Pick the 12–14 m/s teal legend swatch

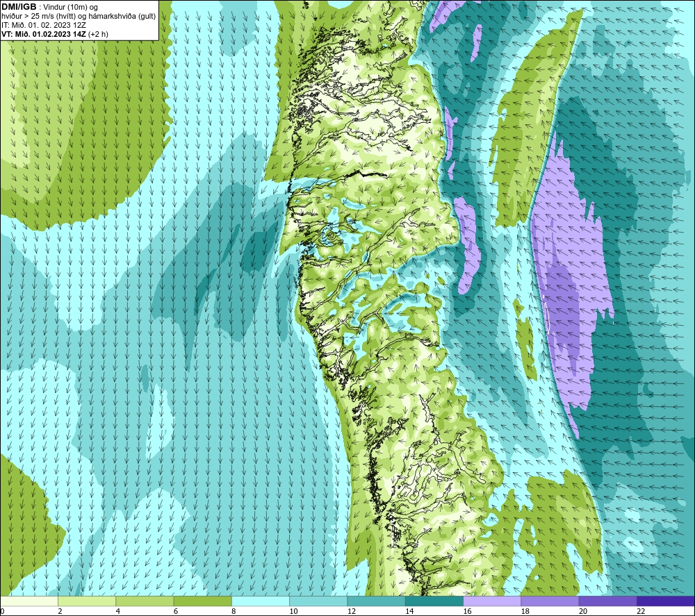(x=376, y=601)
